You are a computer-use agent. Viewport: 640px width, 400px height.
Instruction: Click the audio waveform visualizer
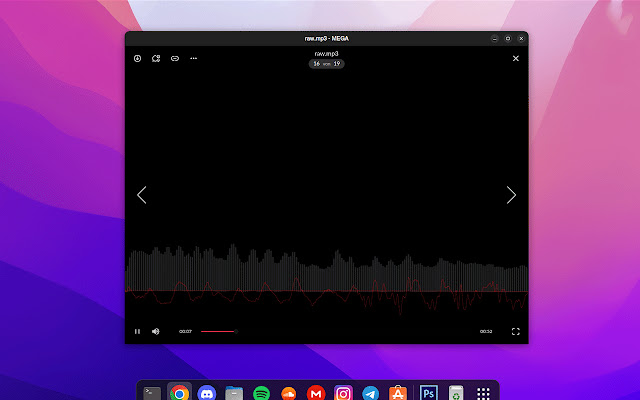tap(327, 280)
